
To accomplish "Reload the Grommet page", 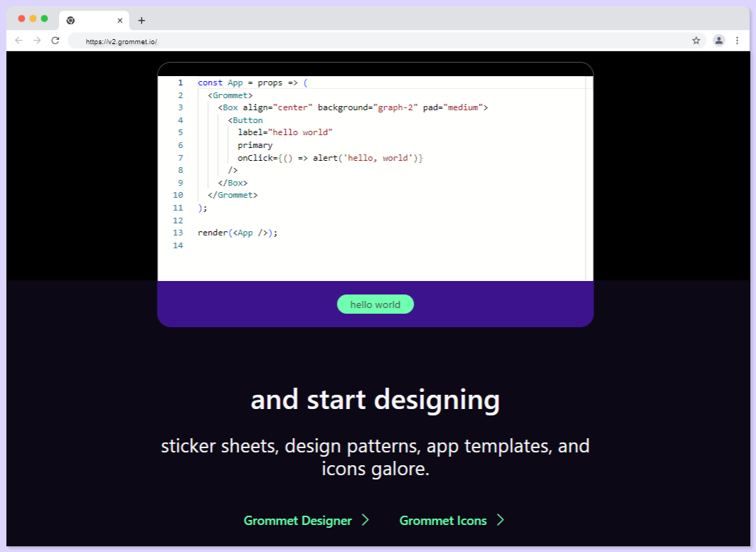I will coord(55,41).
